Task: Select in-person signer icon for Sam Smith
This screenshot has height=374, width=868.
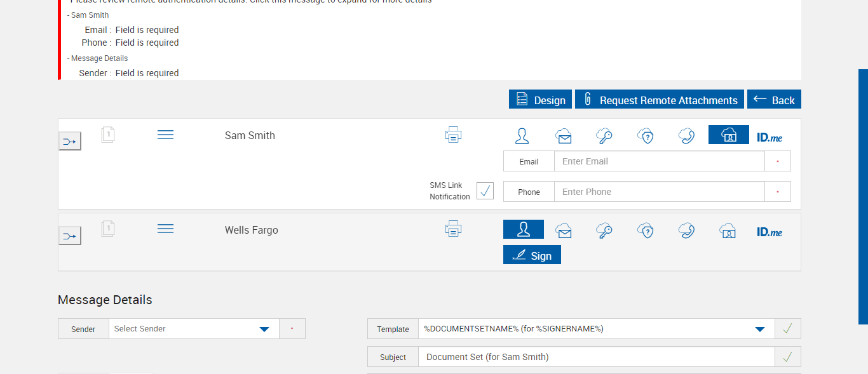Action: [x=522, y=135]
